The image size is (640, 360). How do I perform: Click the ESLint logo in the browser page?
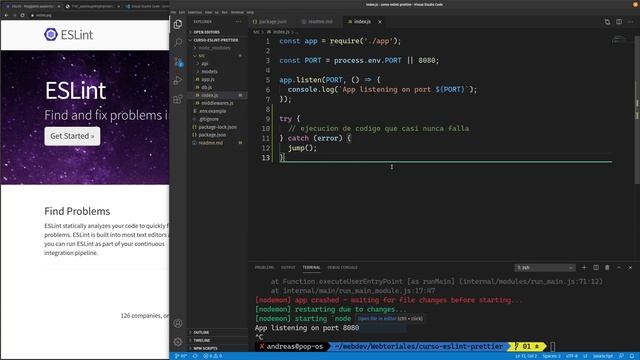click(69, 35)
